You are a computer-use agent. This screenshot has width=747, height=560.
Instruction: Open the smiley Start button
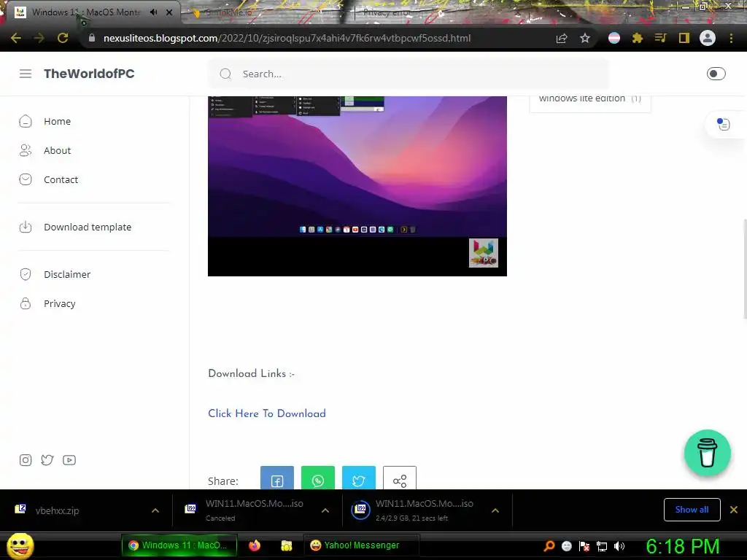tap(20, 545)
